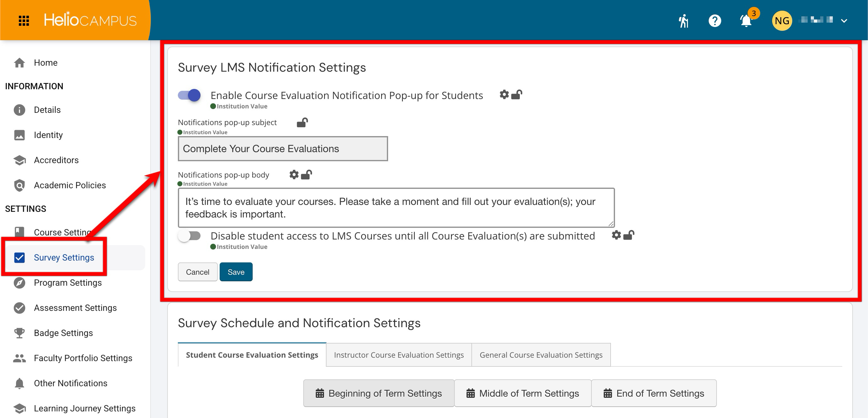Open Learning Journey Settings in sidebar
Screen dimensions: 868x418
(75, 408)
